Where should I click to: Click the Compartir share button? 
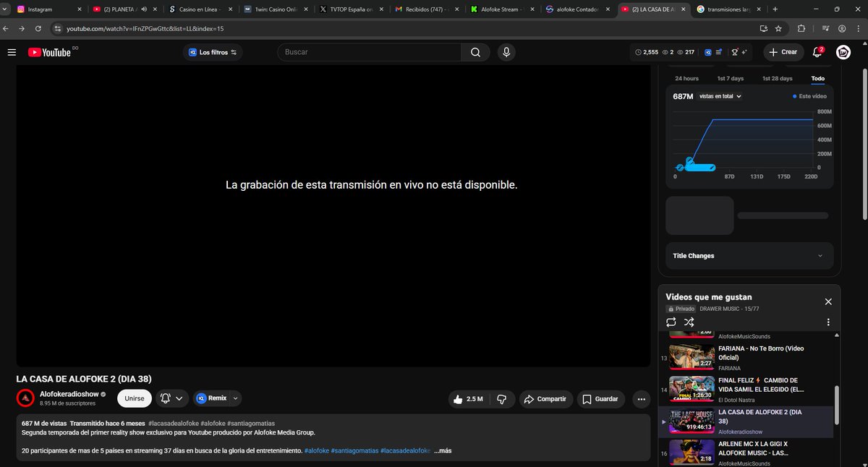coord(545,399)
